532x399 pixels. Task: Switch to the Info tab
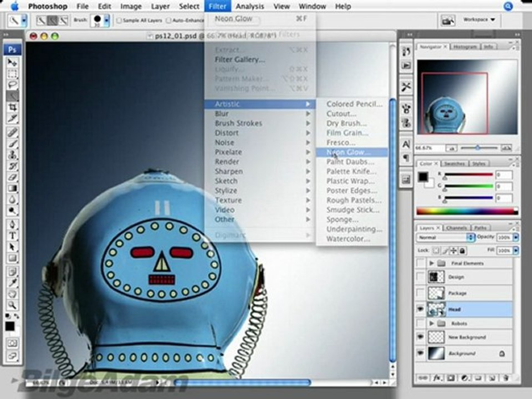[x=488, y=47]
